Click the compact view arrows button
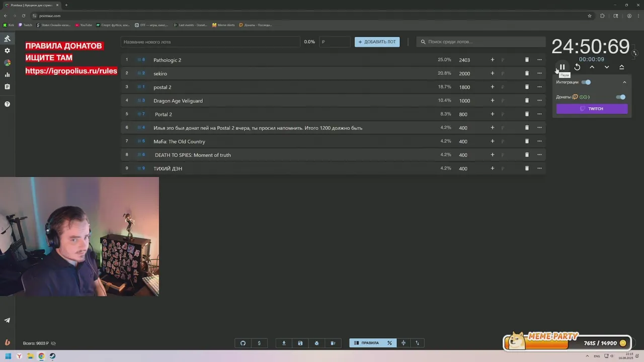Image resolution: width=644 pixels, height=362 pixels. (404, 343)
